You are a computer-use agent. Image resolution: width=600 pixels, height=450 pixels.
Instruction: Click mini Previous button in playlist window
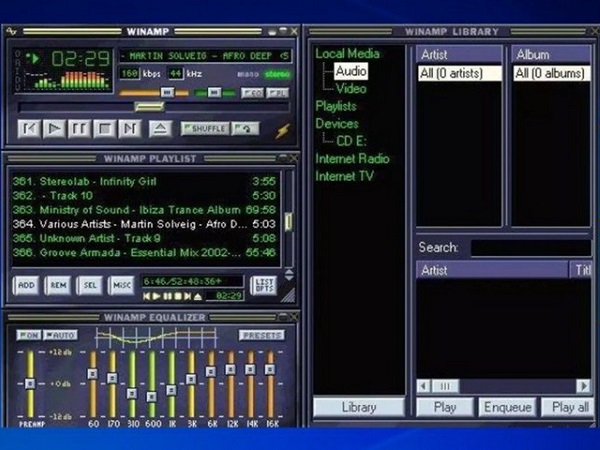coord(147,296)
